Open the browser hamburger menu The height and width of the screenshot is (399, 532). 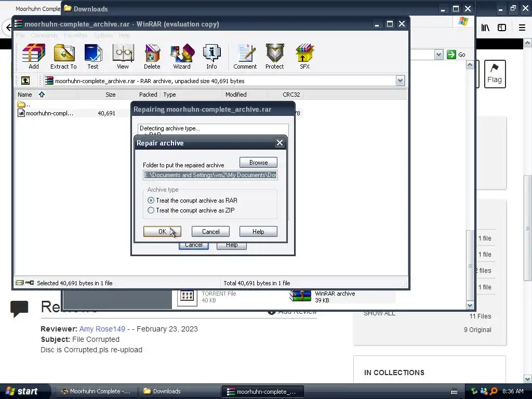point(522,28)
